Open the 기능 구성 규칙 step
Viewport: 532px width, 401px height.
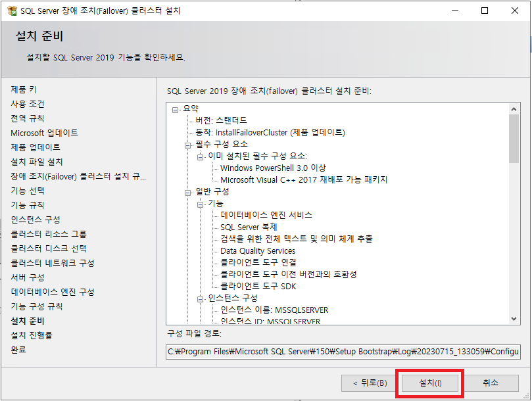(37, 306)
